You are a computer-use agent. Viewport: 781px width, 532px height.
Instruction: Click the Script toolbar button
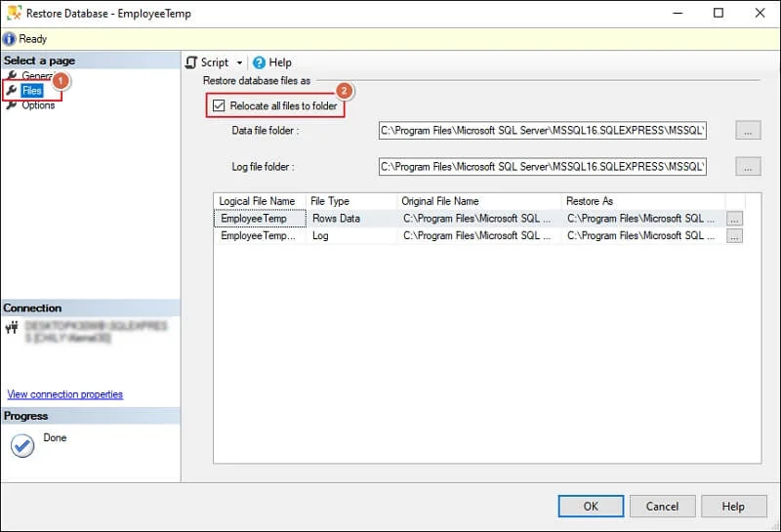click(208, 62)
